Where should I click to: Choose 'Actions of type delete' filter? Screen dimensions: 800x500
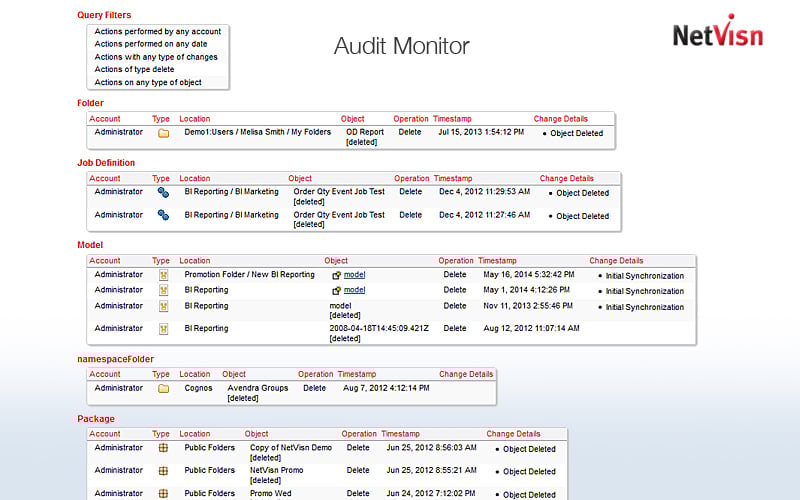(134, 70)
